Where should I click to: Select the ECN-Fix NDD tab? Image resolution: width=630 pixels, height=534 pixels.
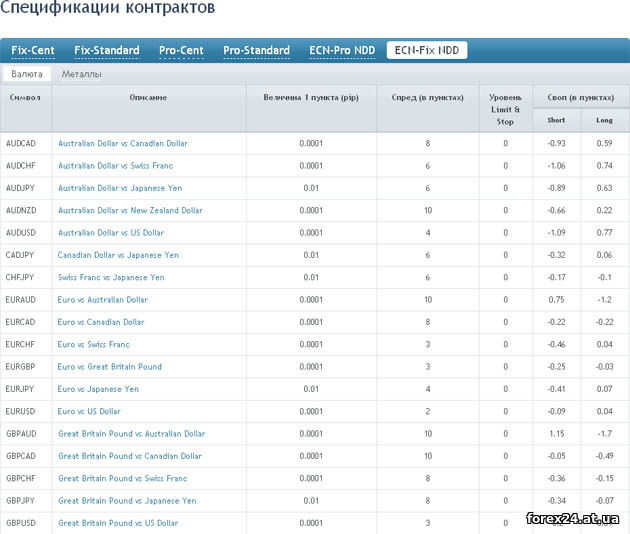click(427, 50)
